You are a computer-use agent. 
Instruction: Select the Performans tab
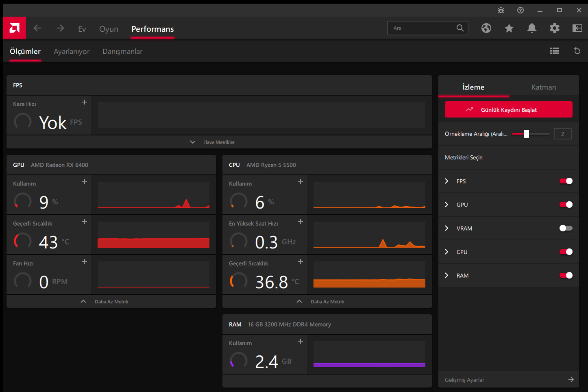pos(152,29)
